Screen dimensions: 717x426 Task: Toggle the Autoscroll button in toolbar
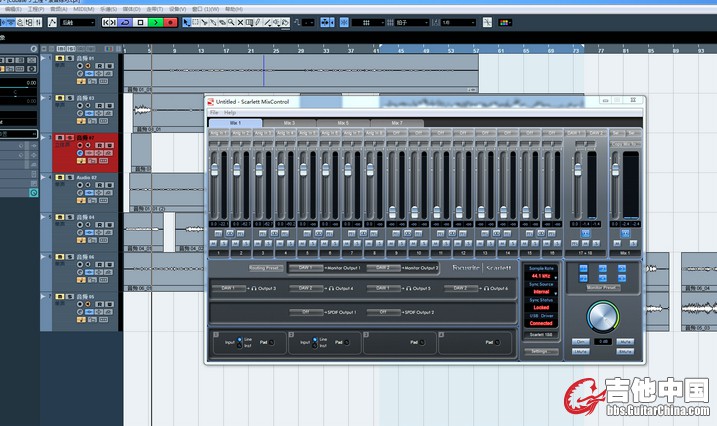[x=325, y=22]
